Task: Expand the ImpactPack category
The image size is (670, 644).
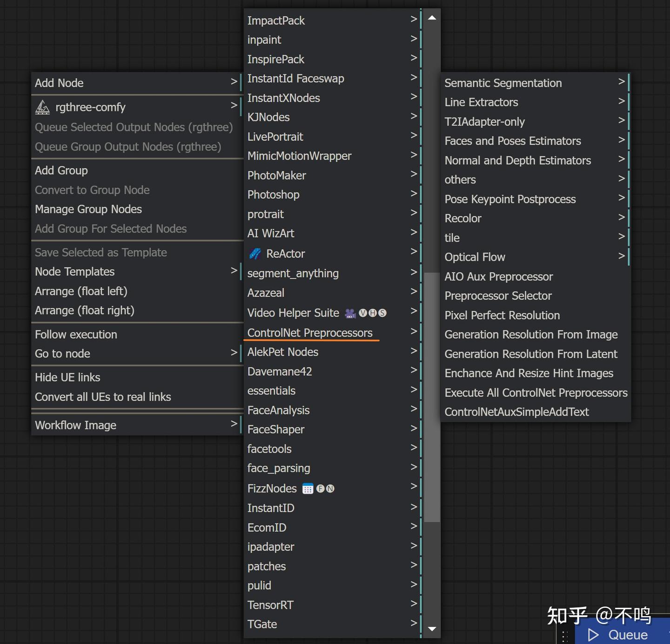Action: click(x=333, y=20)
